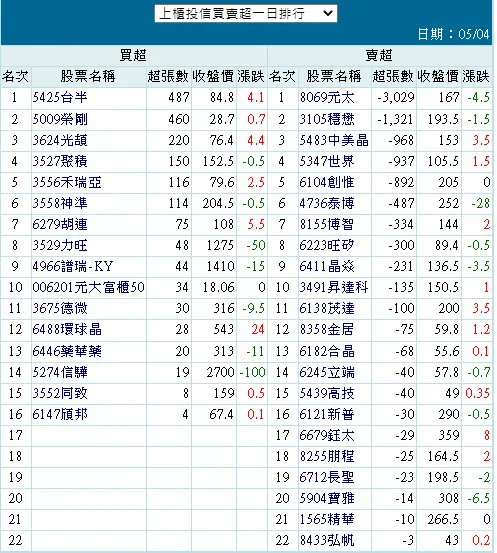Choose stock 6223旺矽

coord(327,245)
